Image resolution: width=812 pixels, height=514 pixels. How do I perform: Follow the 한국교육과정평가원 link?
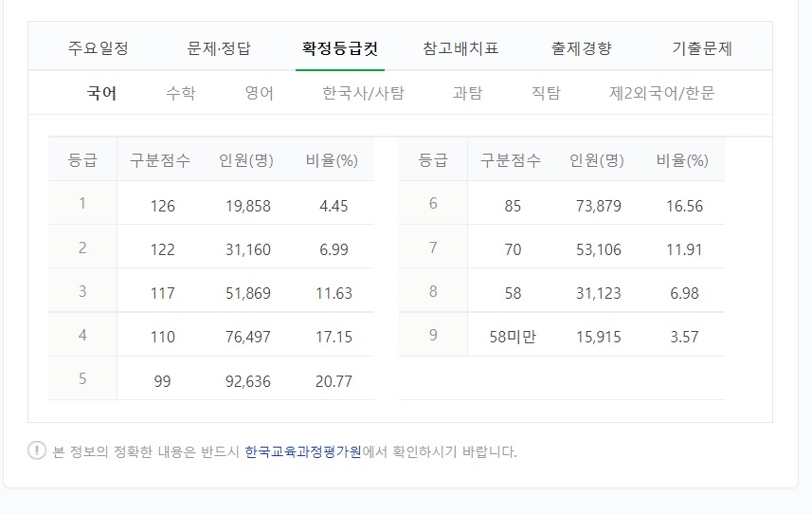(x=303, y=451)
